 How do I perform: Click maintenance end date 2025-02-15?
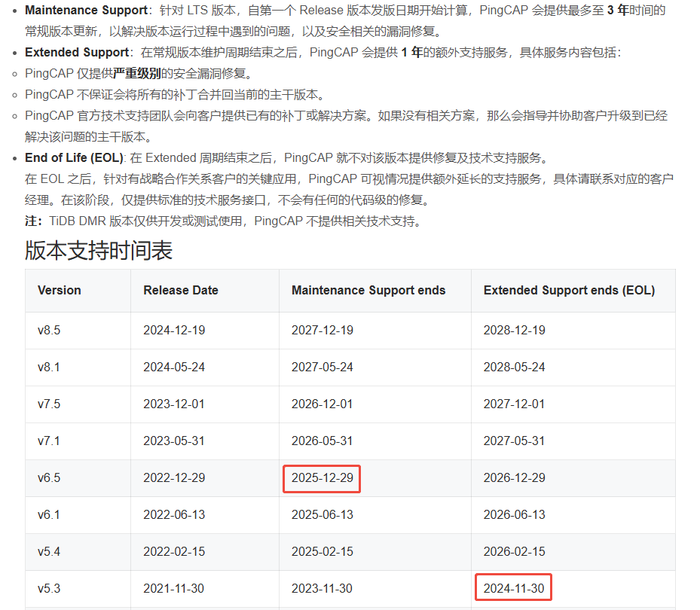tap(322, 552)
